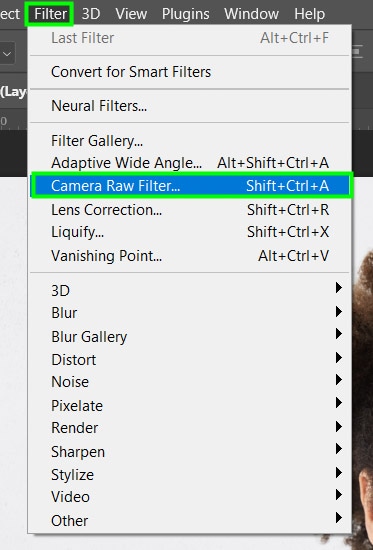The width and height of the screenshot is (373, 550).
Task: Open the Plugins menu
Action: tap(186, 14)
